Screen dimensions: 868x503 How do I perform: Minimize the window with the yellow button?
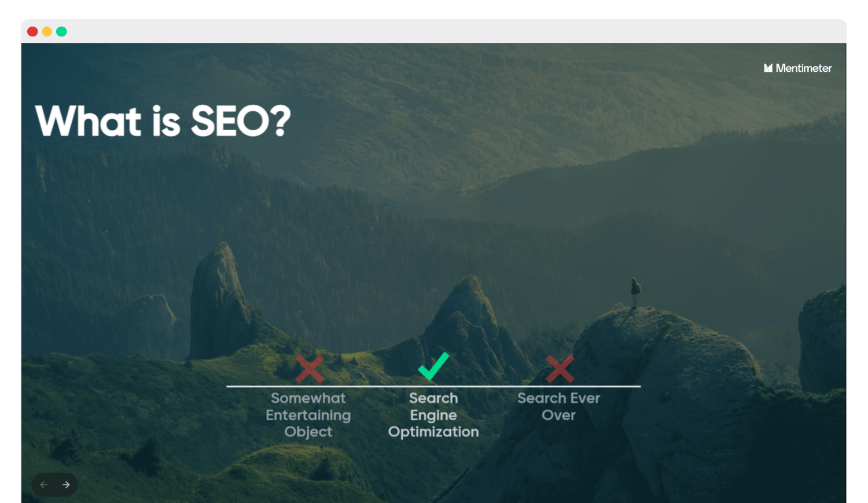(47, 31)
